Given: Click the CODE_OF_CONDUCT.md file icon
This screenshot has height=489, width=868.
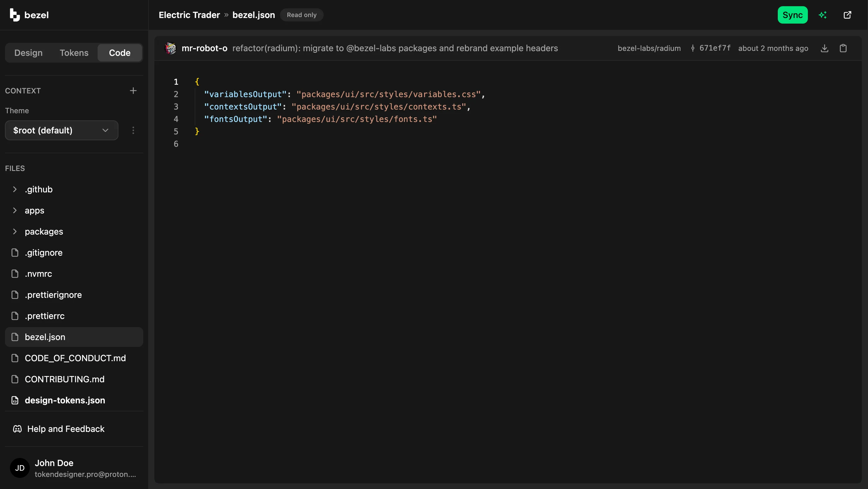Looking at the screenshot, I should pos(15,358).
